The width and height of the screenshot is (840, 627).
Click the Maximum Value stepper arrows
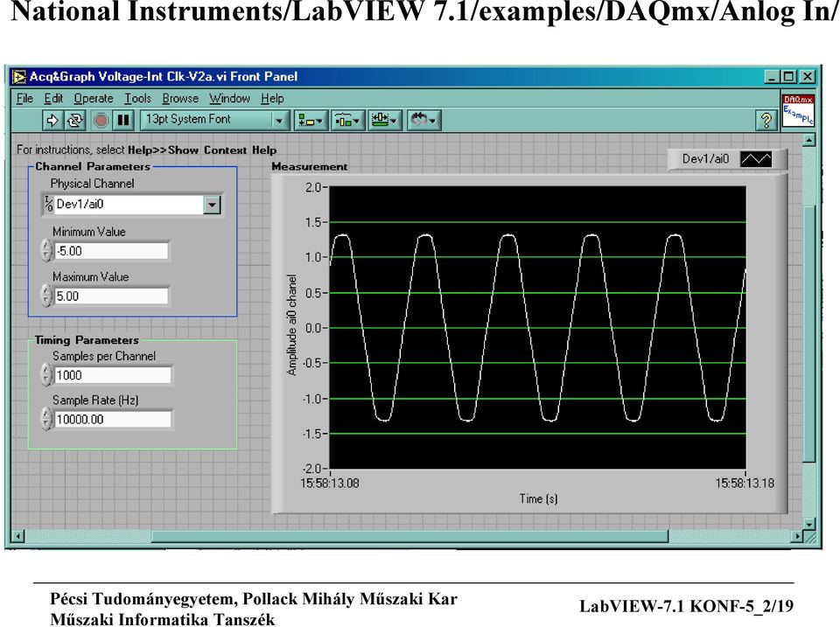(x=46, y=296)
